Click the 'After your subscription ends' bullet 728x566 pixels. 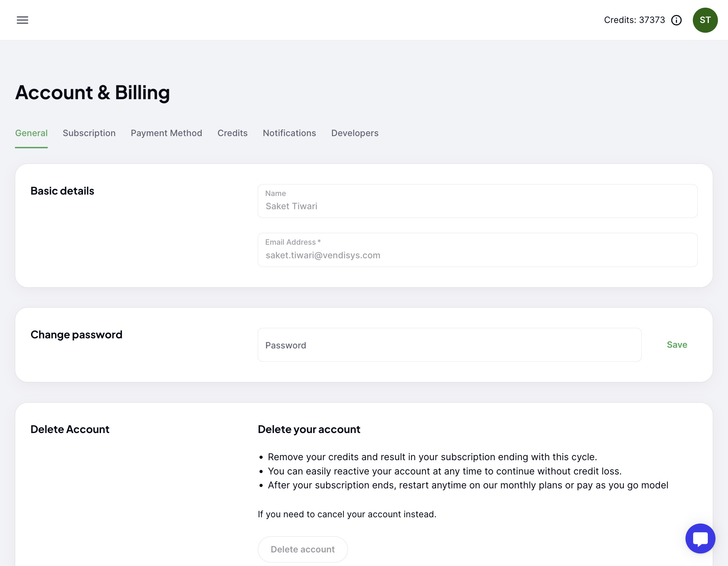tap(468, 485)
